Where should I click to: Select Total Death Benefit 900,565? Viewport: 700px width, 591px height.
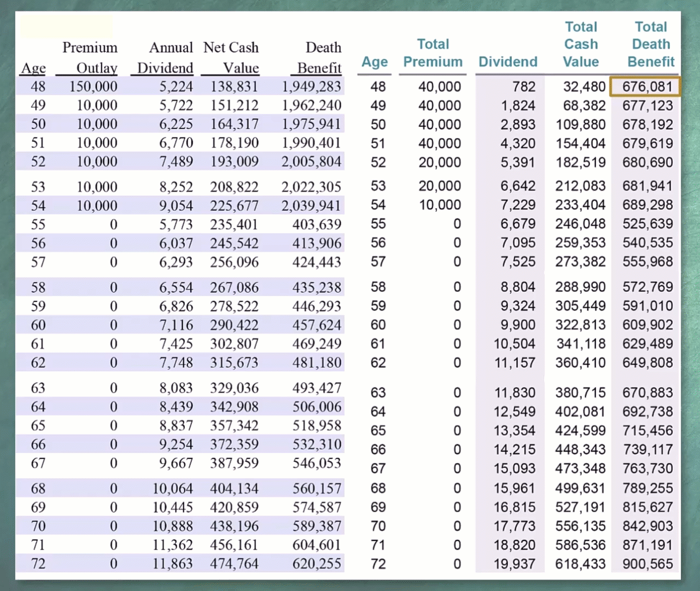click(x=647, y=564)
